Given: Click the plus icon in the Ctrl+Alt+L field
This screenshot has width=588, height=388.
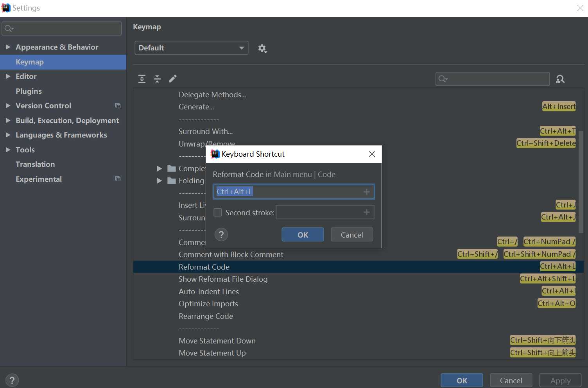Looking at the screenshot, I should [x=366, y=192].
